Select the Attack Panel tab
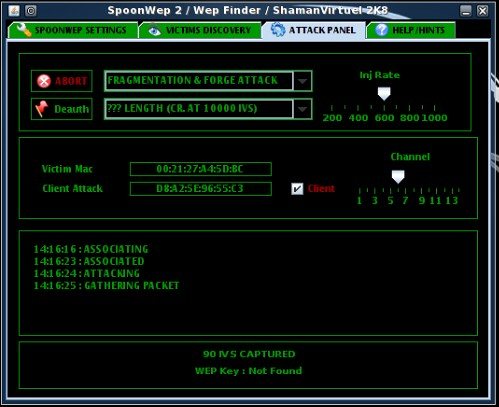 (313, 30)
